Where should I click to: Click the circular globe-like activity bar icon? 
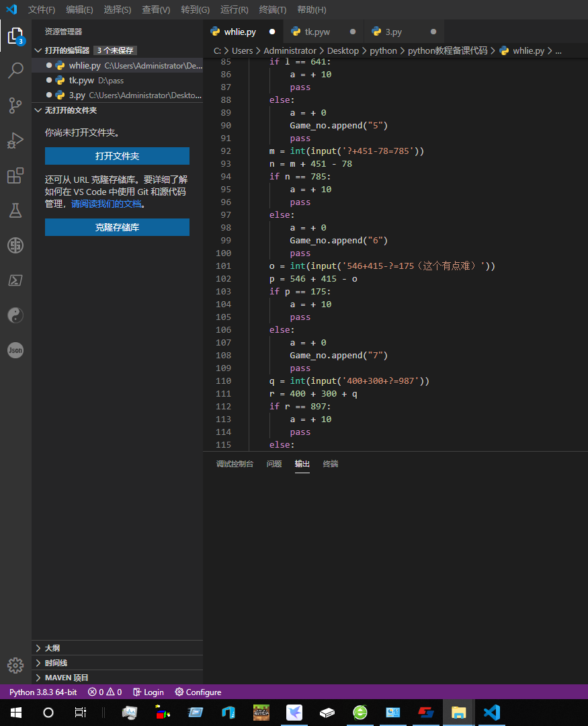[15, 245]
